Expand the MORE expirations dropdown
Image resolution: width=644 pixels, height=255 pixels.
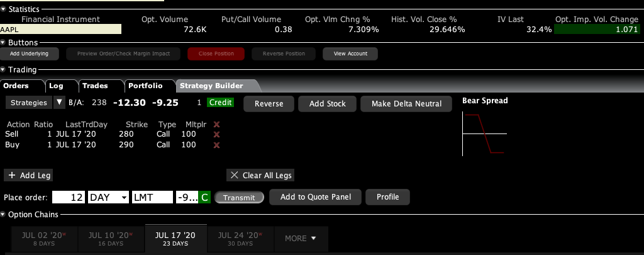point(301,239)
